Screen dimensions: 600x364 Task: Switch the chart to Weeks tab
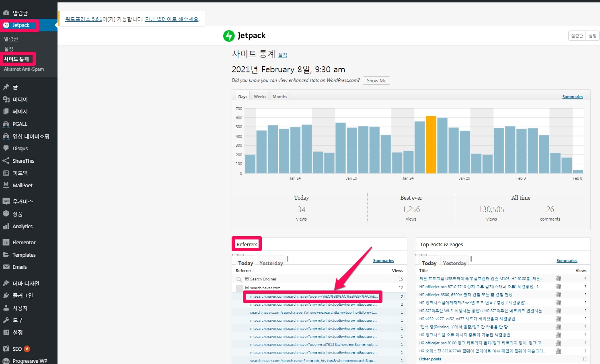click(260, 96)
